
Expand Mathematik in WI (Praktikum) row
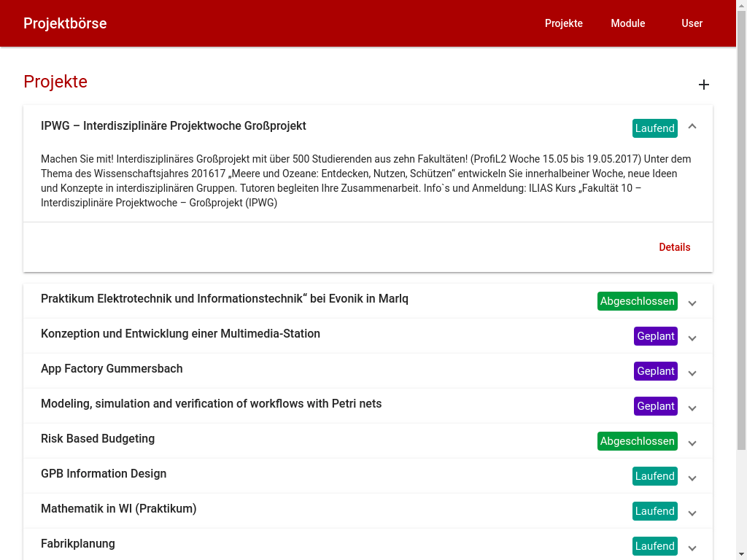click(692, 513)
